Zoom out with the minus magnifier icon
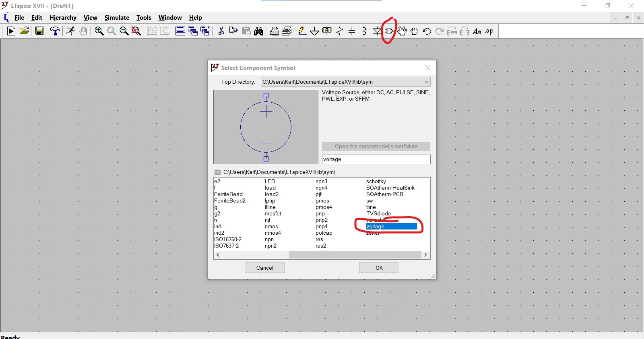The image size is (644, 339). [124, 31]
